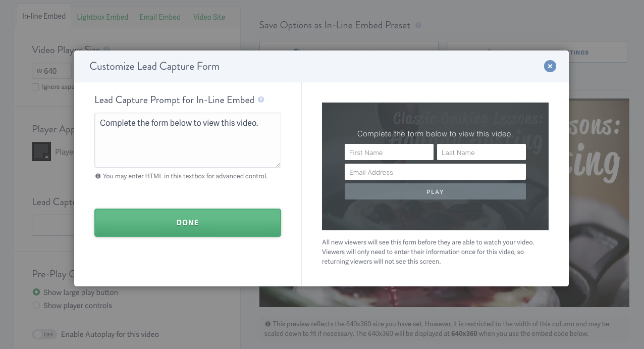View help for Save Options as In-Line Embed Preset
644x349 pixels.
click(x=418, y=25)
